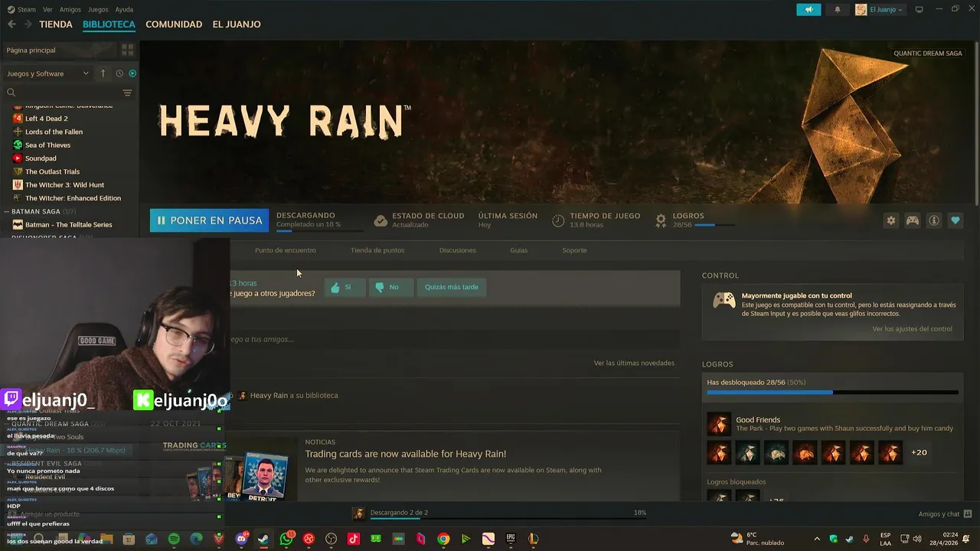Click the library search field

point(61,93)
